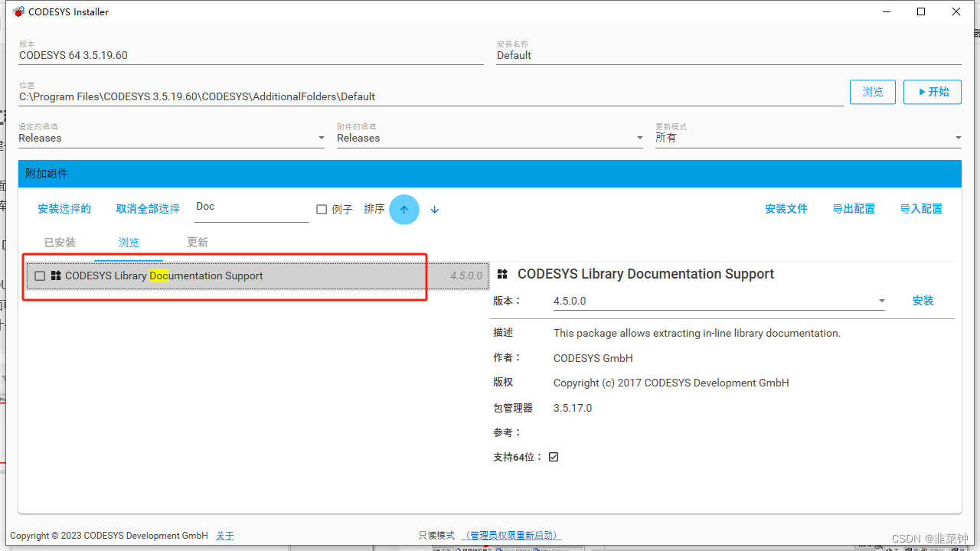Maximize the CODESYS Installer window

(x=921, y=11)
